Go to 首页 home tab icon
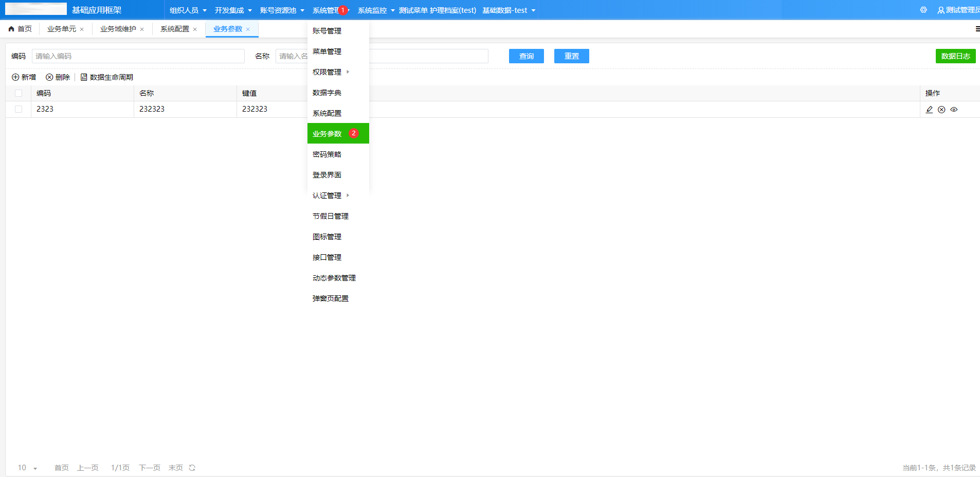 (11, 29)
